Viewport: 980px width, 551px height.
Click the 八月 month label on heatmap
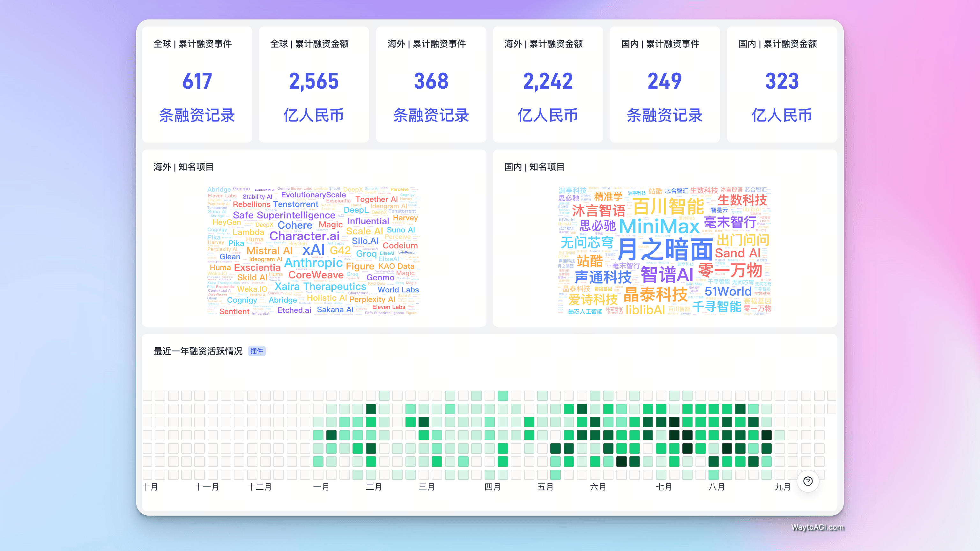pyautogui.click(x=716, y=487)
